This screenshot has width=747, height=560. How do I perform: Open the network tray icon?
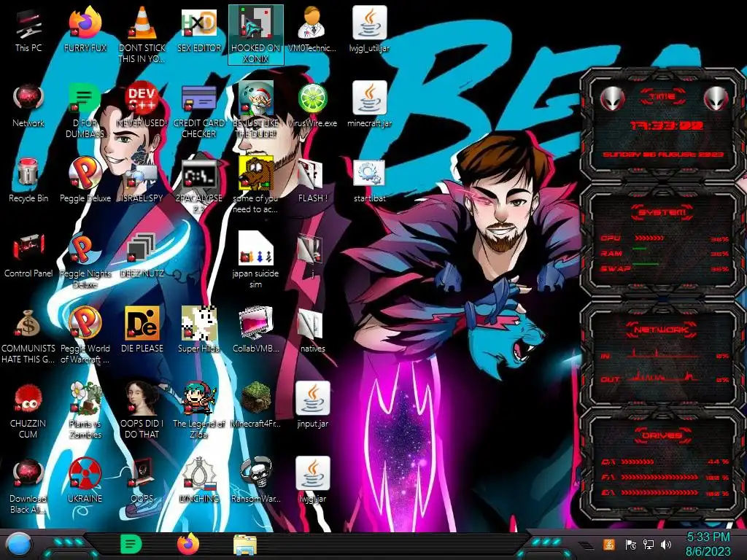coord(649,544)
